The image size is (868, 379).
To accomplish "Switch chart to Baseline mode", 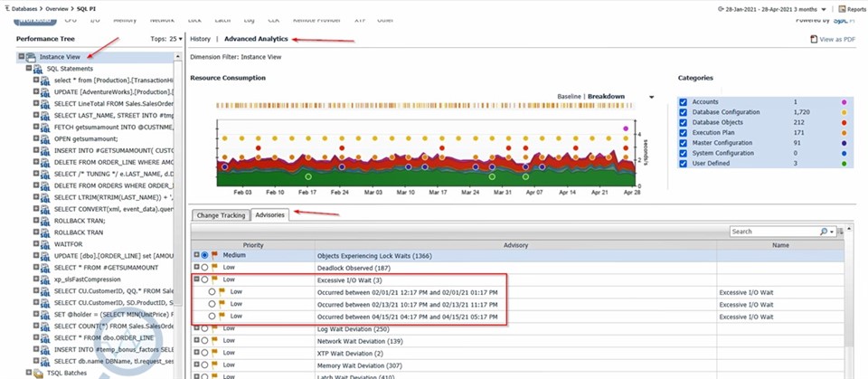I will [x=569, y=97].
